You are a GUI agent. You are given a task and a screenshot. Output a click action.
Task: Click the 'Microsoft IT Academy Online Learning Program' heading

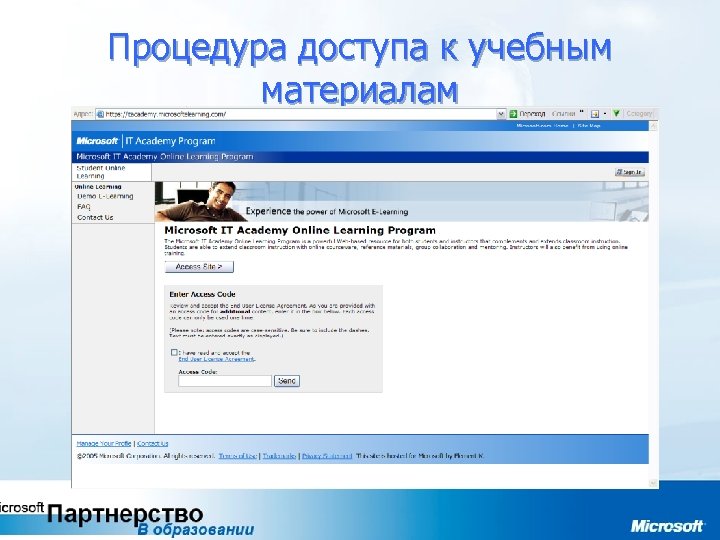(x=300, y=230)
